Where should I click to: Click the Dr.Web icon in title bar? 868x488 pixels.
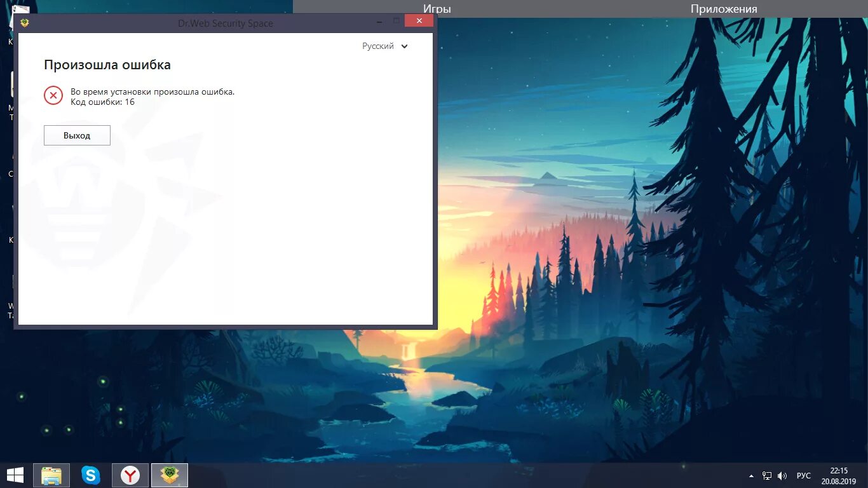coord(25,23)
